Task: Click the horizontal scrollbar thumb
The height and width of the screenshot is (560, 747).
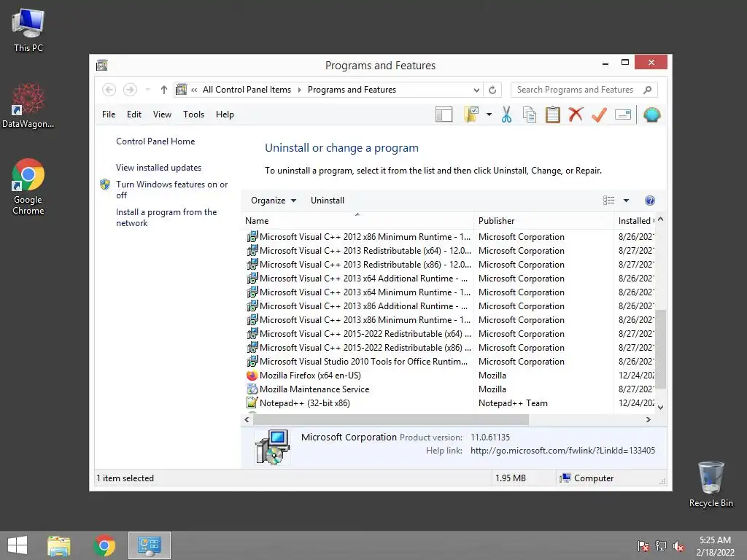Action: [x=391, y=419]
